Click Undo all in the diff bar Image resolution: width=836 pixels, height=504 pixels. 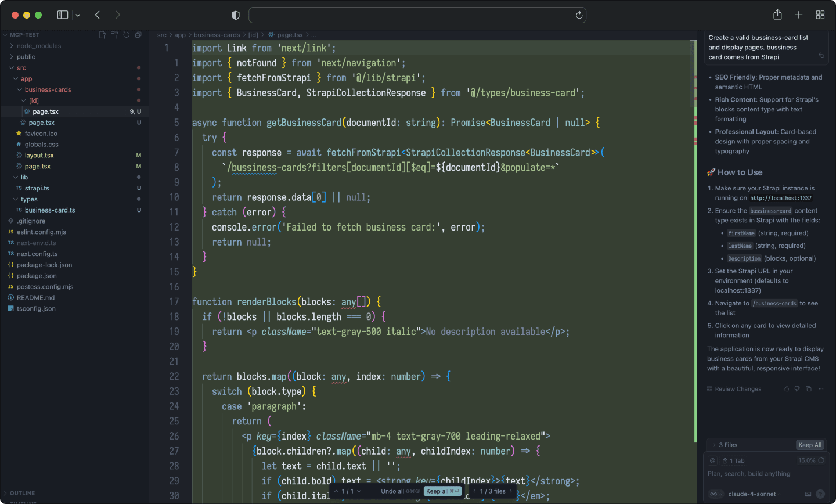pos(394,491)
